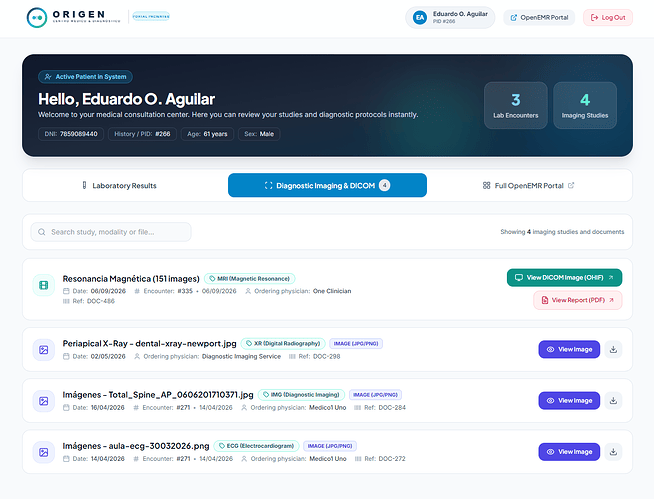Download the aula-ecg-30032026.png file
Image resolution: width=654 pixels, height=499 pixels.
[613, 452]
